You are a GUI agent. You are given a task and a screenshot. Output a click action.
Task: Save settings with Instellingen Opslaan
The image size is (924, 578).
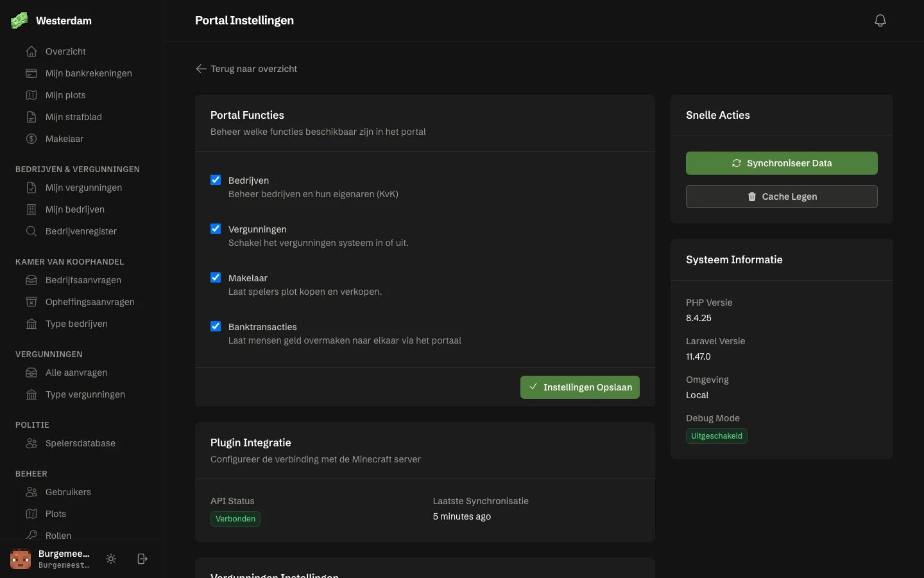pyautogui.click(x=580, y=387)
